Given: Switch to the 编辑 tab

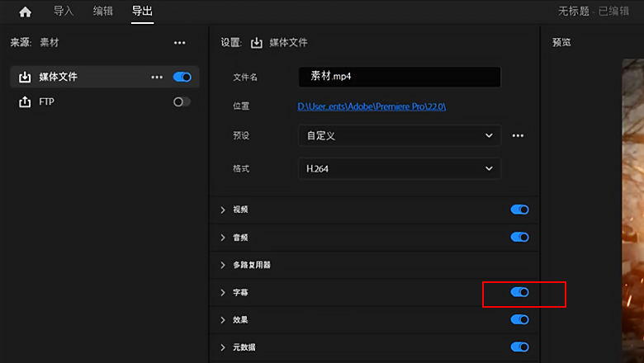Looking at the screenshot, I should tap(102, 11).
